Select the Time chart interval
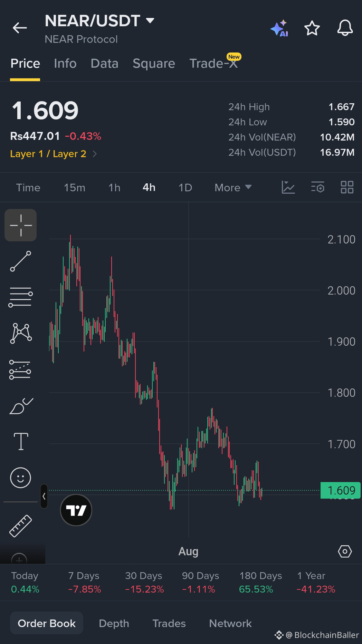The width and height of the screenshot is (362, 644). tap(28, 188)
